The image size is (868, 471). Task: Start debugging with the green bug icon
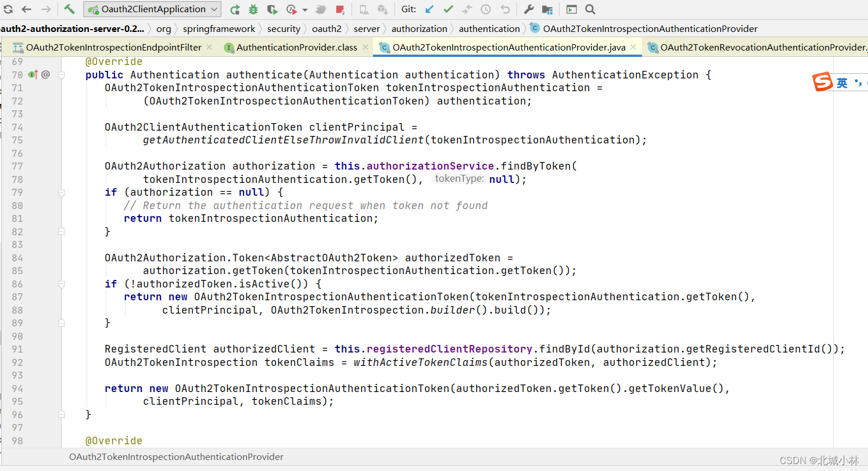253,9
